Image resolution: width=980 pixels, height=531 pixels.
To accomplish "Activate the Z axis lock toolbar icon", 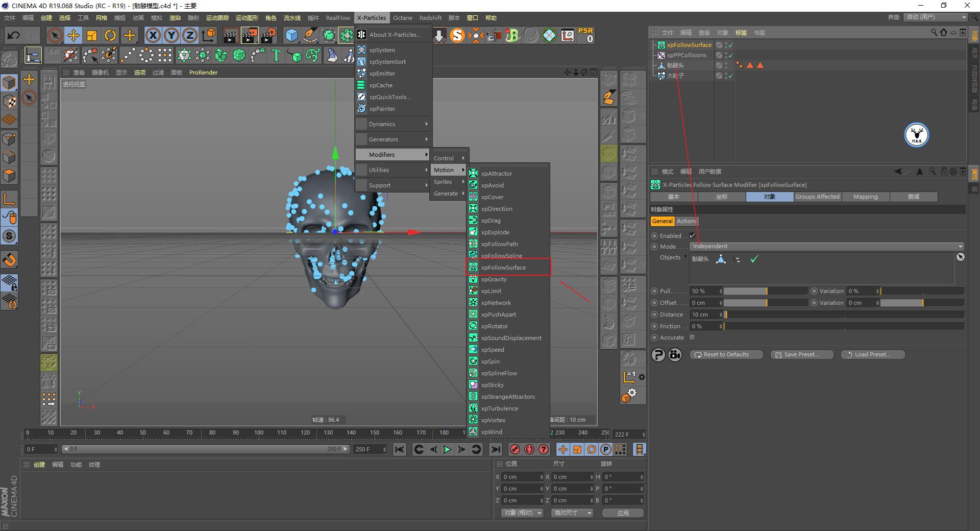I will click(189, 35).
